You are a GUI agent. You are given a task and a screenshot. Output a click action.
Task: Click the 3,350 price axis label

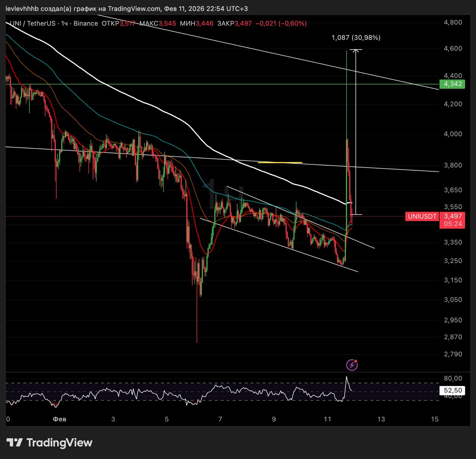point(453,242)
